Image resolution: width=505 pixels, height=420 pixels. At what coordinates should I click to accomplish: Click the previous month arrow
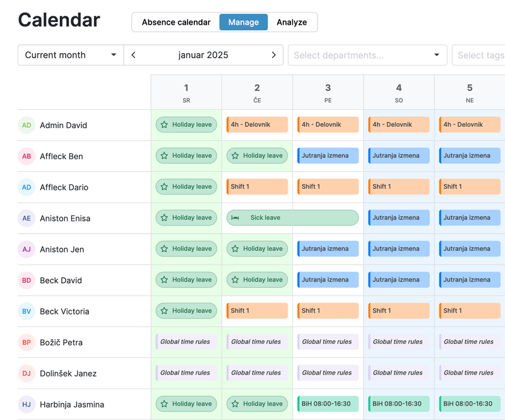[133, 55]
